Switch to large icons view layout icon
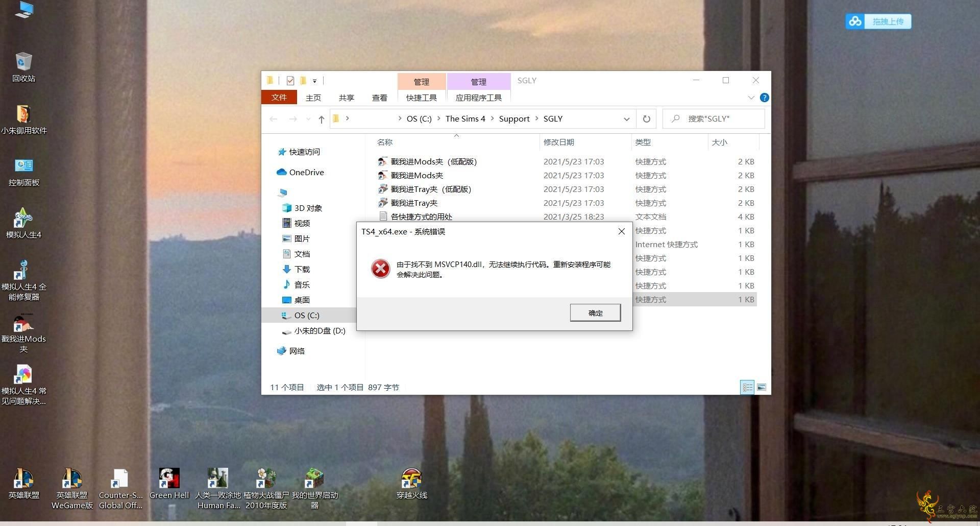The height and width of the screenshot is (526, 980). (x=761, y=387)
